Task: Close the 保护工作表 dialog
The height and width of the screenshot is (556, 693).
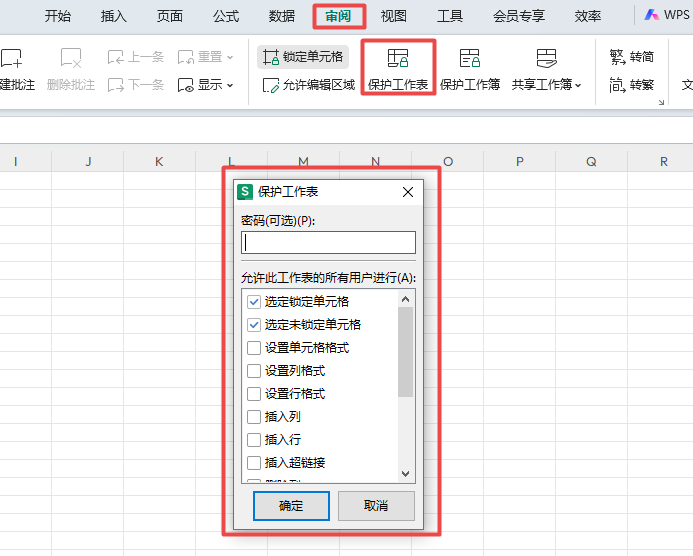Action: point(408,192)
